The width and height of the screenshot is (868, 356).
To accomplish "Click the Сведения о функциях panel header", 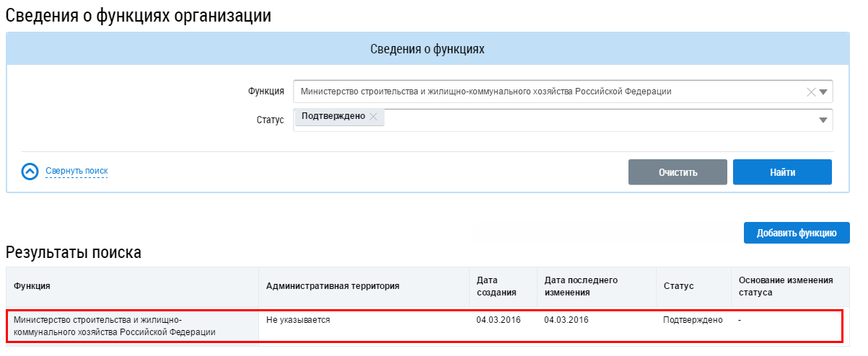I will (427, 50).
